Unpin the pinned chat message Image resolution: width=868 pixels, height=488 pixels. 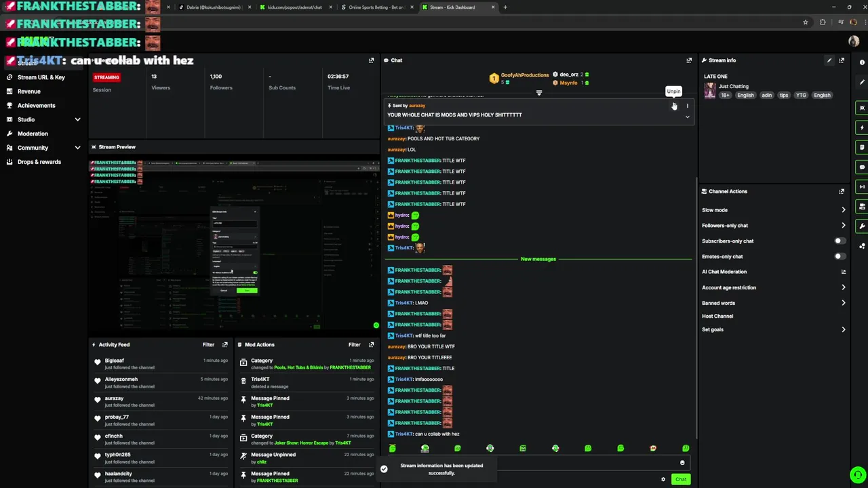click(674, 106)
